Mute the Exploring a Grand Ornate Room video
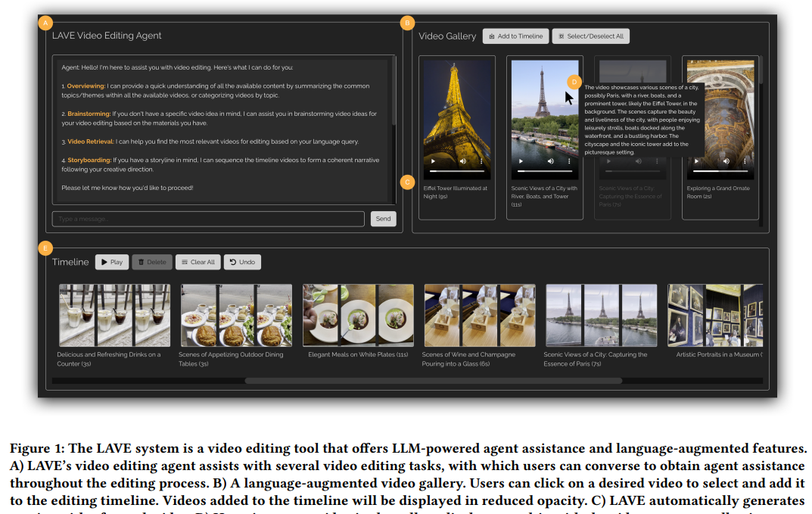Screen dimensions: 812x514 [x=726, y=161]
